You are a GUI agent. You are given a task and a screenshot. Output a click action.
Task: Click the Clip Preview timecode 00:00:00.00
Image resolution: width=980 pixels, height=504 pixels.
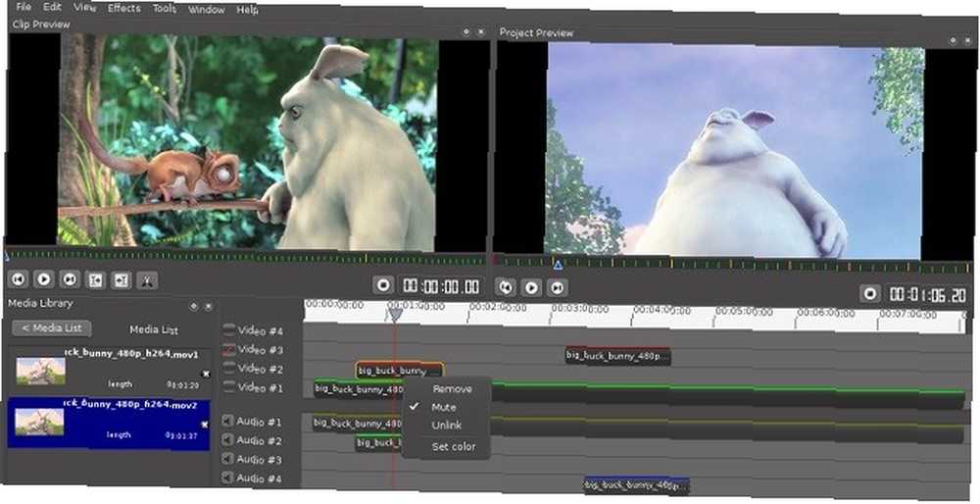tap(441, 286)
